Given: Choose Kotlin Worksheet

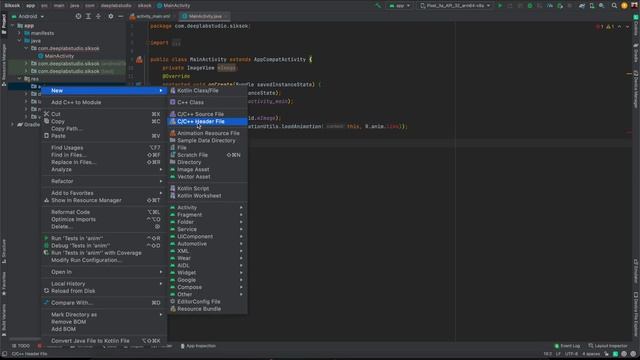Looking at the screenshot, I should [x=207, y=196].
